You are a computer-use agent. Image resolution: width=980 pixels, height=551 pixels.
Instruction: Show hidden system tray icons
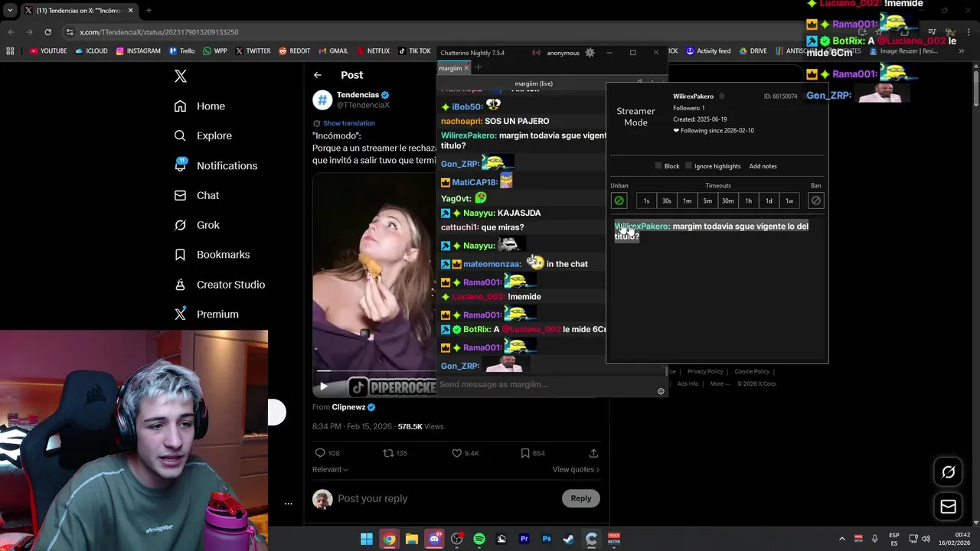841,539
